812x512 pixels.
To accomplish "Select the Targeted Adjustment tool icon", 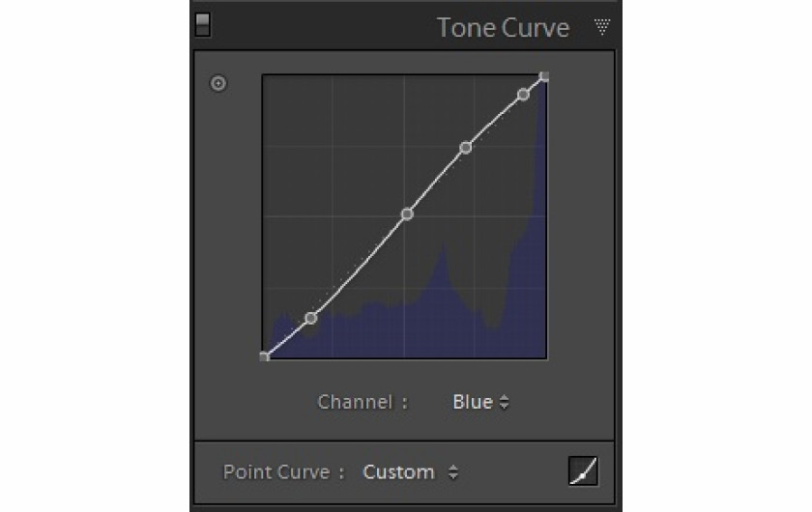I will (x=218, y=84).
